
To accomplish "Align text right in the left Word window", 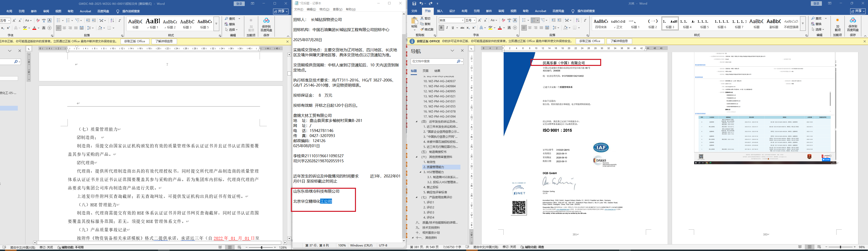I will pos(70,28).
